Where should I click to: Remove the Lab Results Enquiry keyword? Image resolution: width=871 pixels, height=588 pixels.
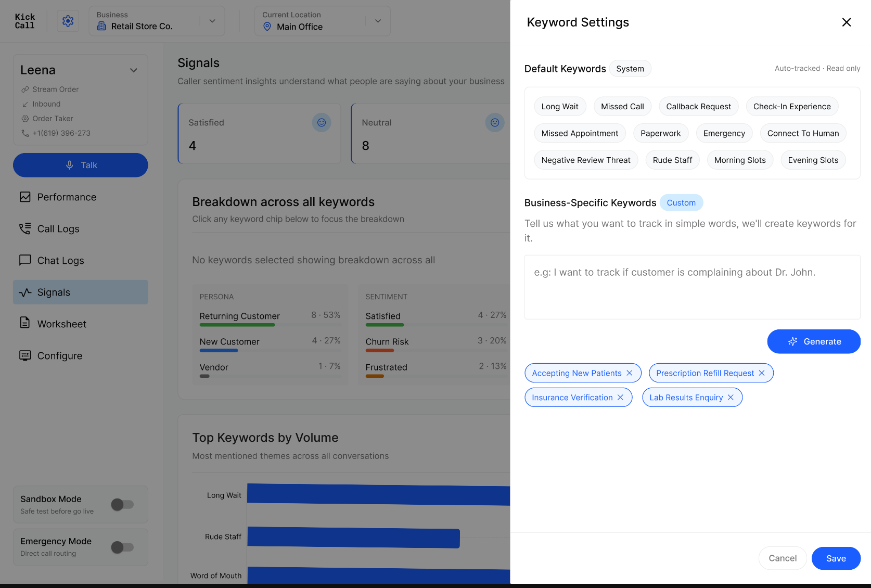(731, 398)
